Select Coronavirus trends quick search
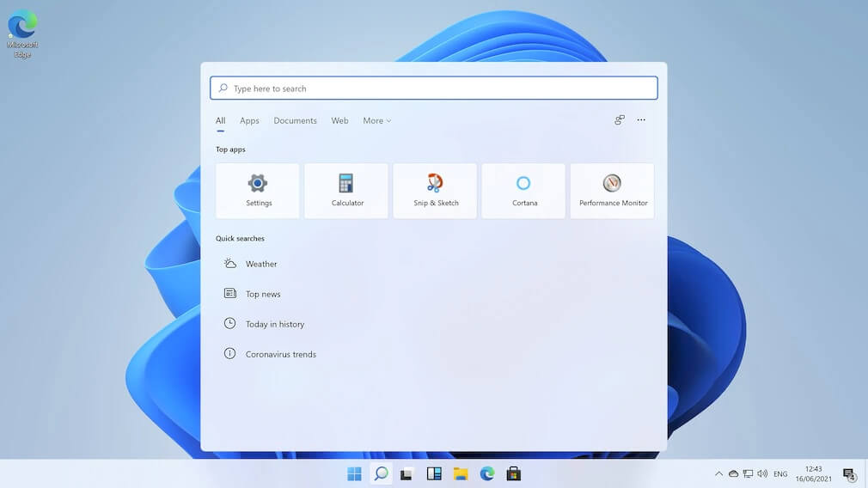868x488 pixels. point(280,354)
